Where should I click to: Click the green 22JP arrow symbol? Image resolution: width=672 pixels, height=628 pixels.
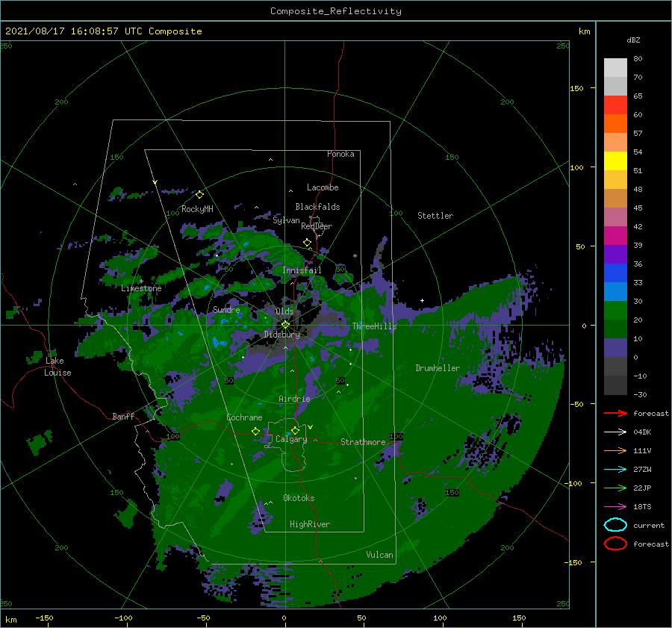[615, 488]
